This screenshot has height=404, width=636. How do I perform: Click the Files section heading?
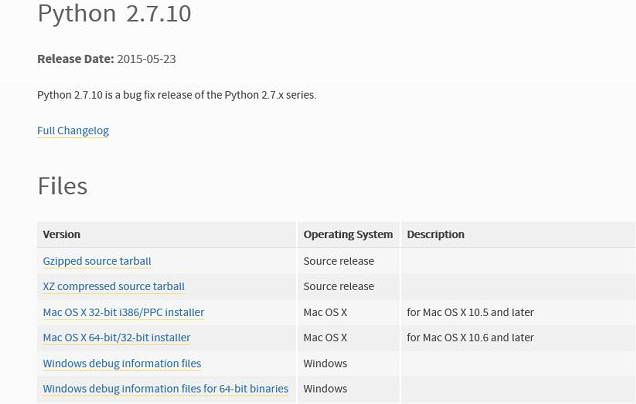pyautogui.click(x=62, y=186)
